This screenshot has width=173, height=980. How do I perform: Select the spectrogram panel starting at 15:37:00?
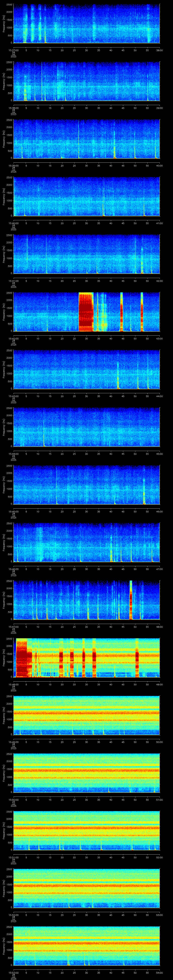click(x=86, y=24)
